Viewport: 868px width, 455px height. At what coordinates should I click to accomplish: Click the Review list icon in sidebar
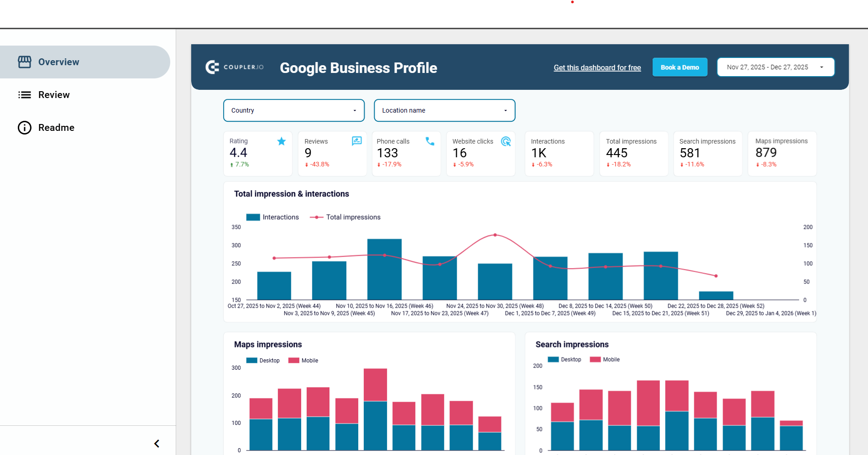pyautogui.click(x=25, y=94)
